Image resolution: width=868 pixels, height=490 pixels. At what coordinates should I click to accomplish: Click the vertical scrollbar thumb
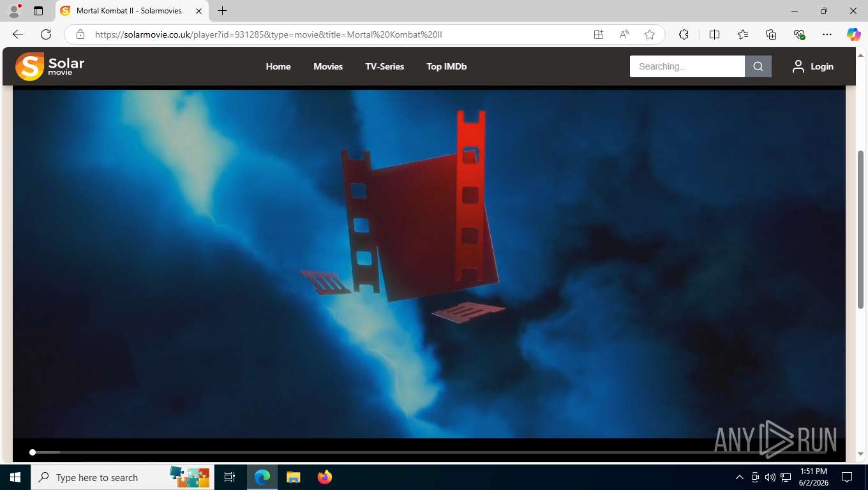(861, 228)
